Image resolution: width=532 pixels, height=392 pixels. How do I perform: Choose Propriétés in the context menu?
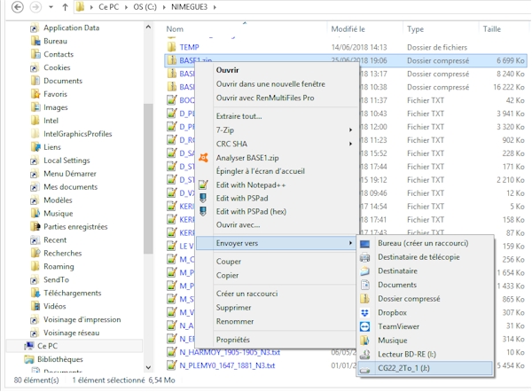click(232, 340)
